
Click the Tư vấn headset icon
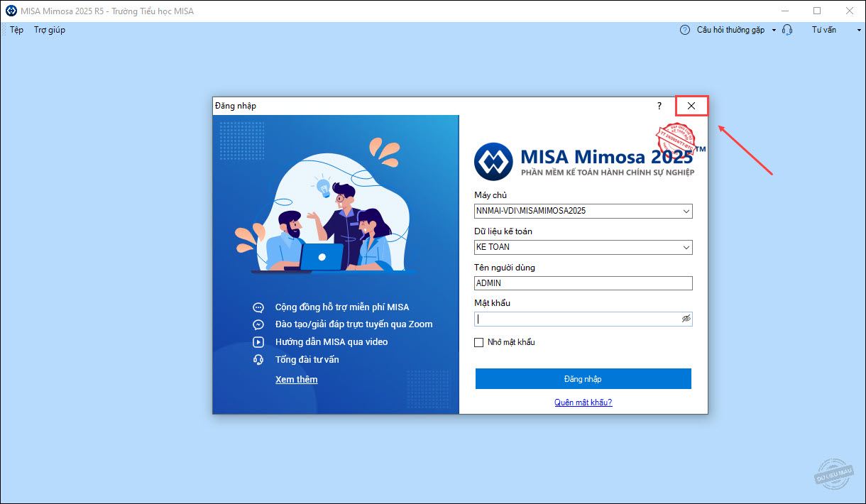pos(787,30)
